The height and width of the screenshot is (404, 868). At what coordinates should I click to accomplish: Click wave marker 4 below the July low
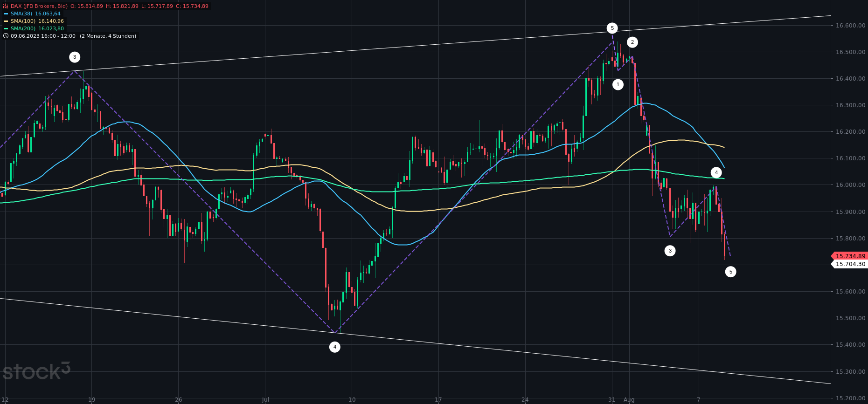click(334, 347)
